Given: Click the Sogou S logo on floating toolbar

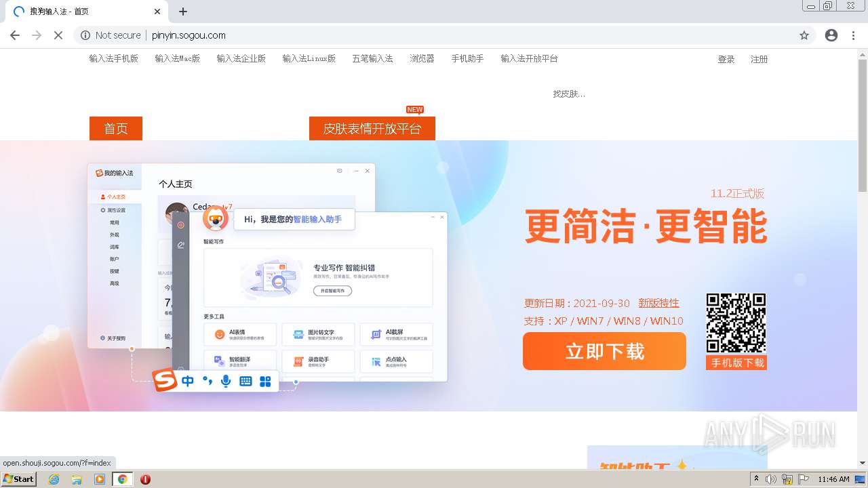Looking at the screenshot, I should (x=165, y=380).
